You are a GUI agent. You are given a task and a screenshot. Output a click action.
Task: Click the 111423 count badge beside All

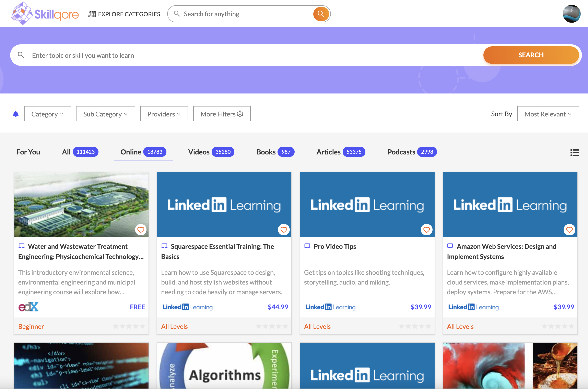(86, 152)
